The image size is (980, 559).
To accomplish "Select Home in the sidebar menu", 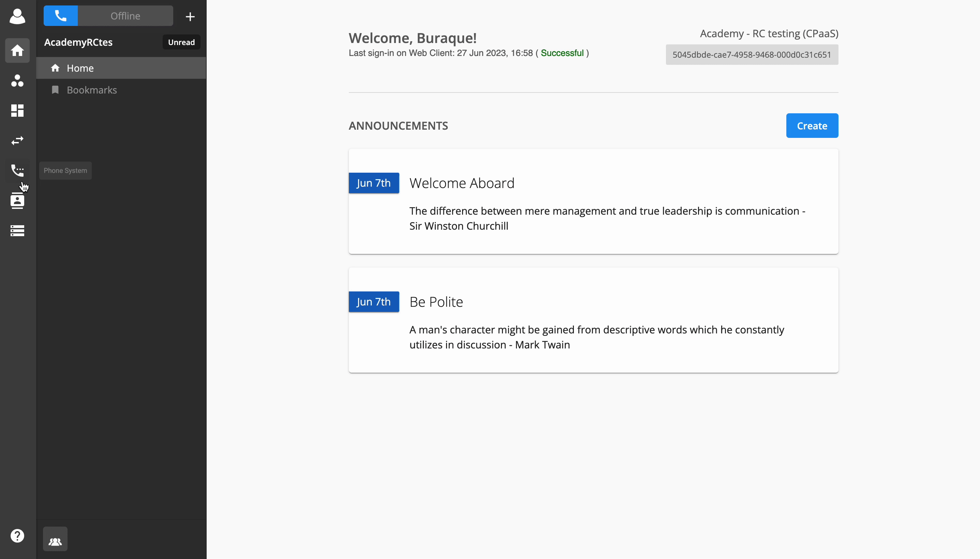I will click(121, 68).
